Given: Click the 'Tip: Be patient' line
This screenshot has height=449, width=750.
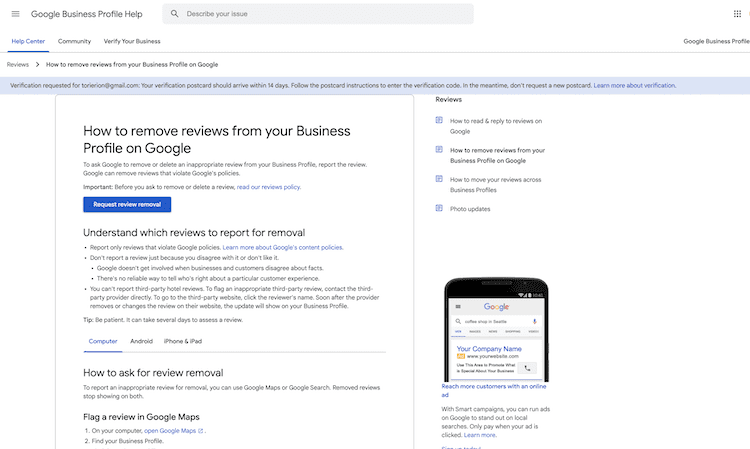Looking at the screenshot, I should 163,320.
